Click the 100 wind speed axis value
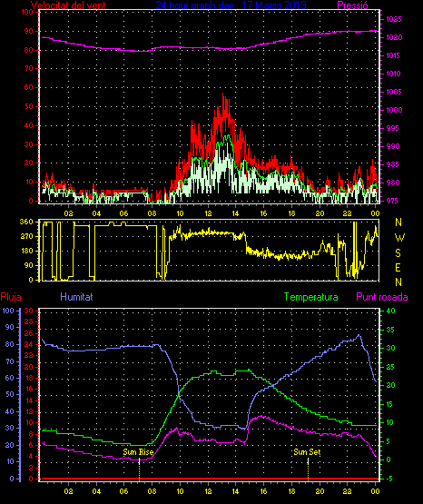The image size is (423, 504). point(27,12)
